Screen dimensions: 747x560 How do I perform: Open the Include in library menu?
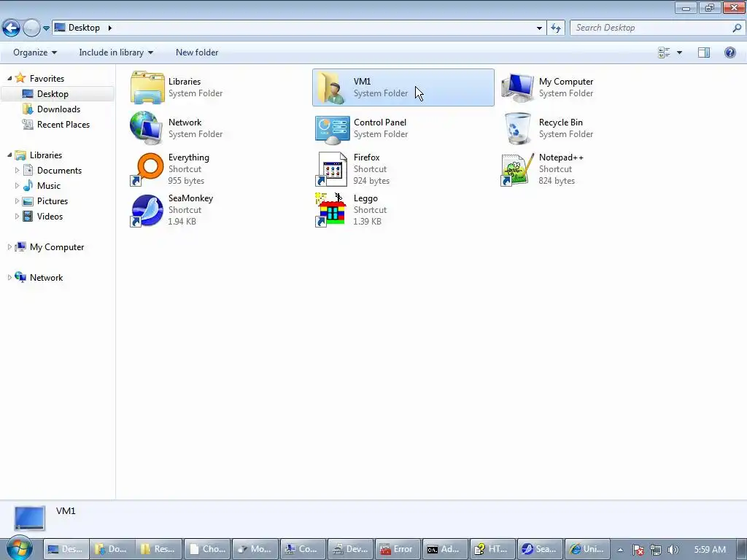coord(116,52)
